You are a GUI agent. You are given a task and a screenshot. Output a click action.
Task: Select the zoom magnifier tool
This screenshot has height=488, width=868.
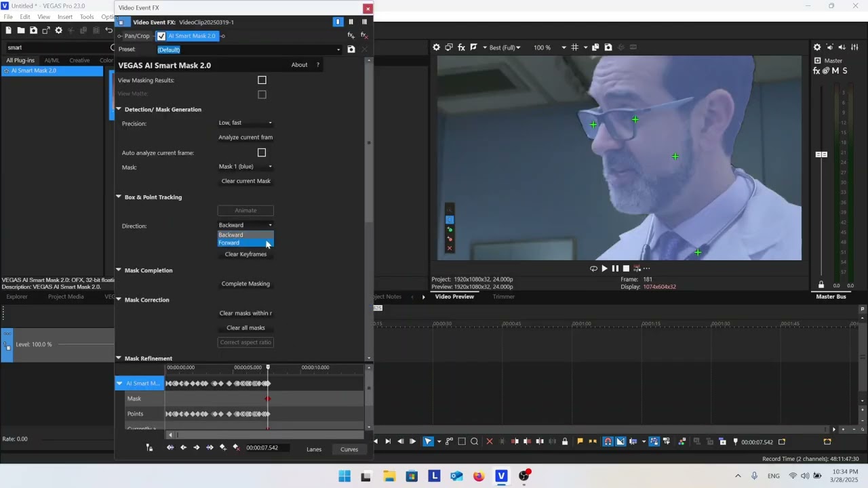pyautogui.click(x=475, y=442)
